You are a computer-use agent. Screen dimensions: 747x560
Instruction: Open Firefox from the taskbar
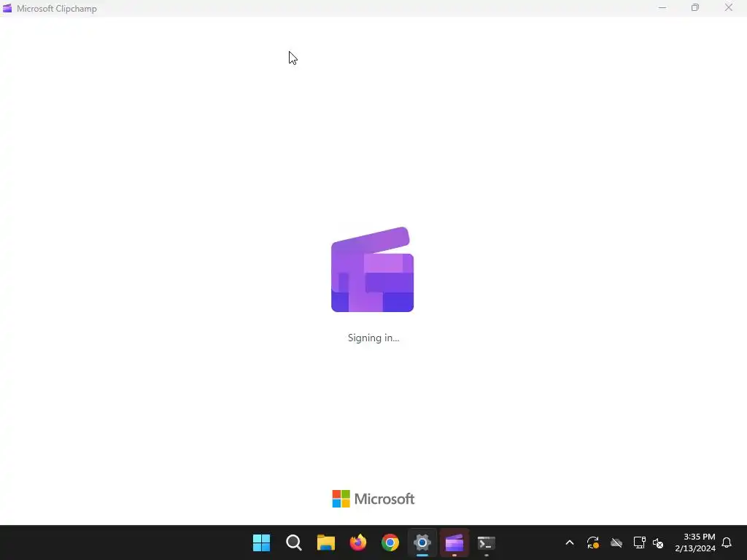357,542
